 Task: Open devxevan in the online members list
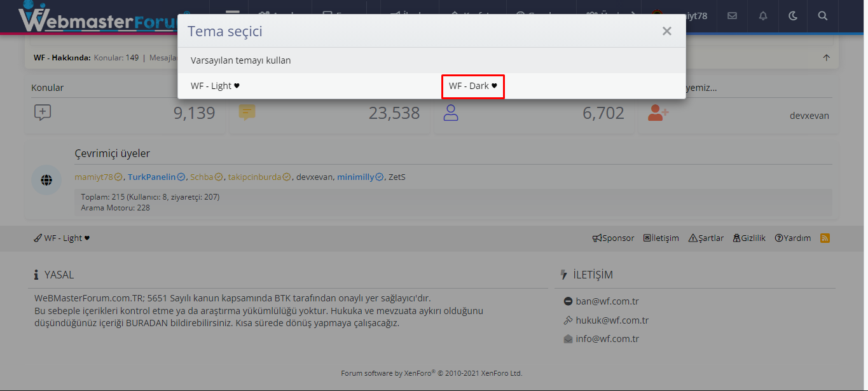tap(314, 177)
